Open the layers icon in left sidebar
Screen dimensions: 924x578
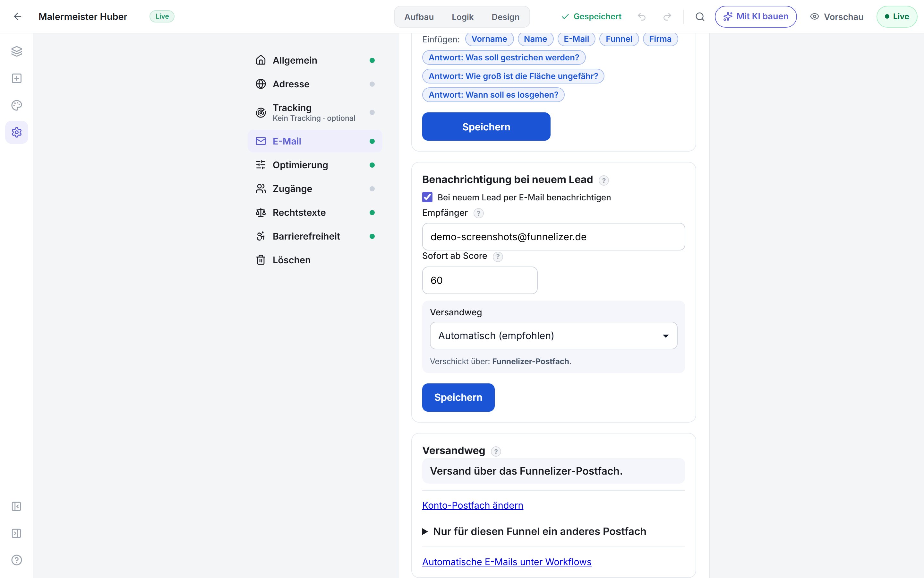[x=16, y=51]
